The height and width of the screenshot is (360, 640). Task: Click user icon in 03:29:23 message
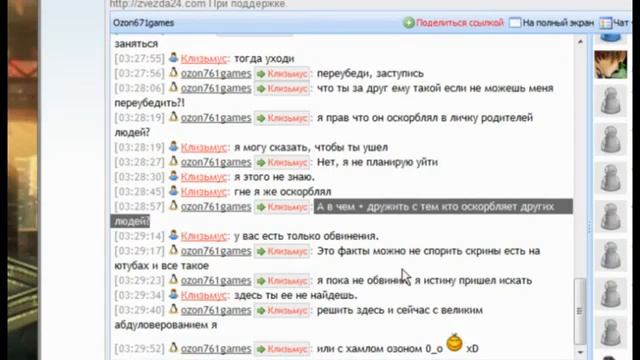pyautogui.click(x=173, y=280)
